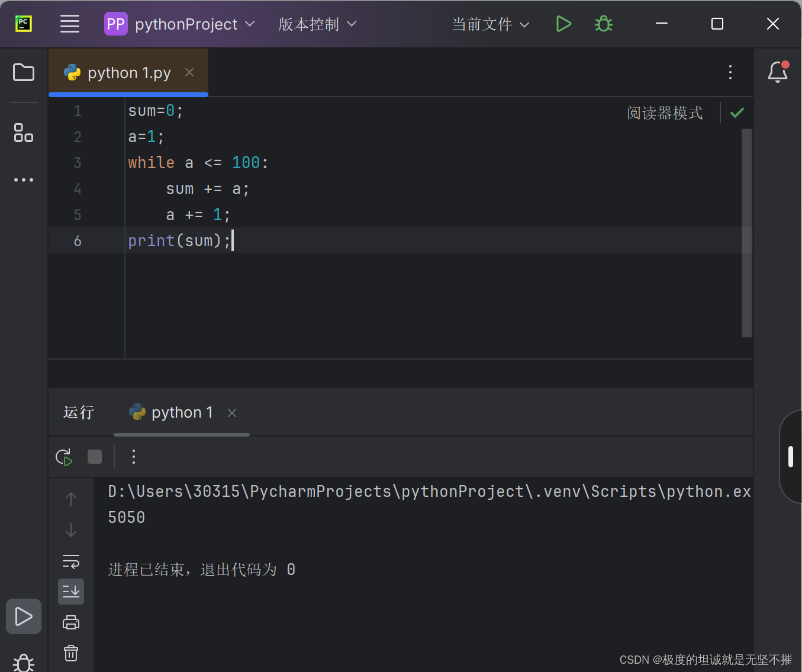Toggle soft-wrap in the run console
The image size is (802, 672).
70,561
